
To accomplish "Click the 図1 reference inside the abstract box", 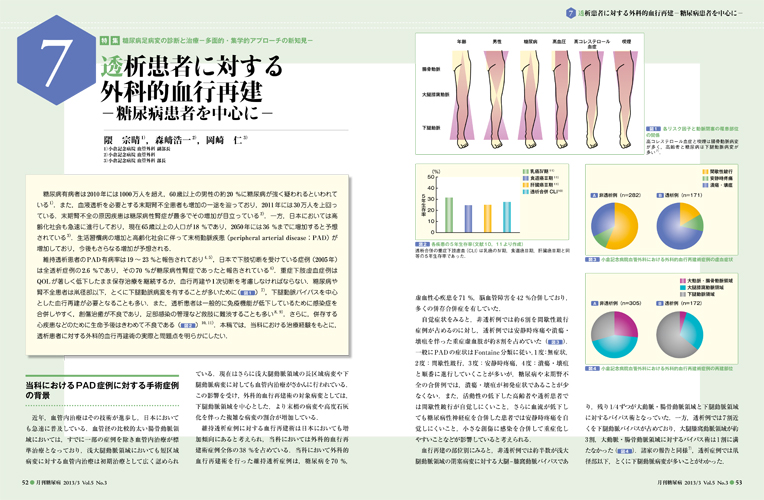I will pyautogui.click(x=248, y=292).
